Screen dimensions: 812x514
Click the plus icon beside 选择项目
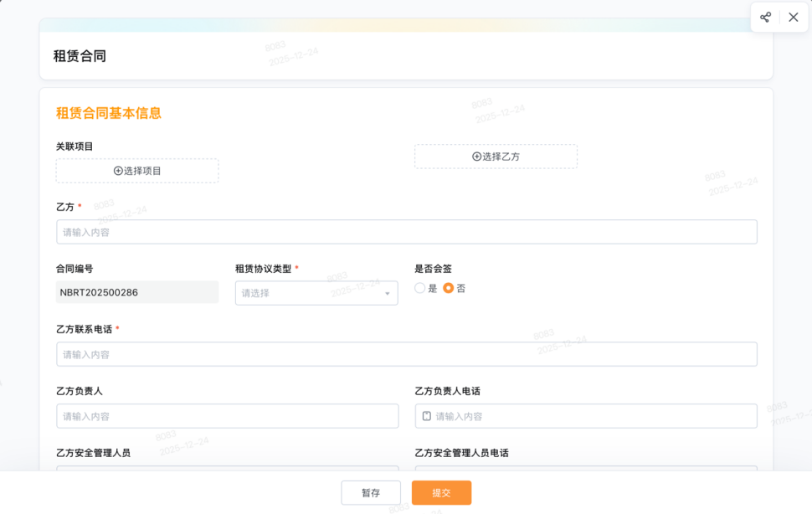[x=118, y=171]
